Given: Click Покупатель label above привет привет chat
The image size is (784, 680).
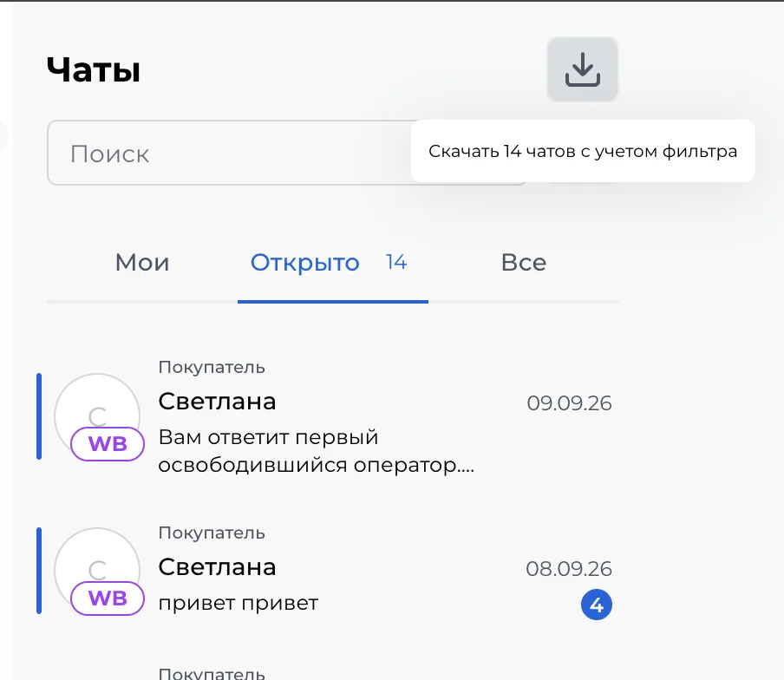Looking at the screenshot, I should [x=212, y=533].
